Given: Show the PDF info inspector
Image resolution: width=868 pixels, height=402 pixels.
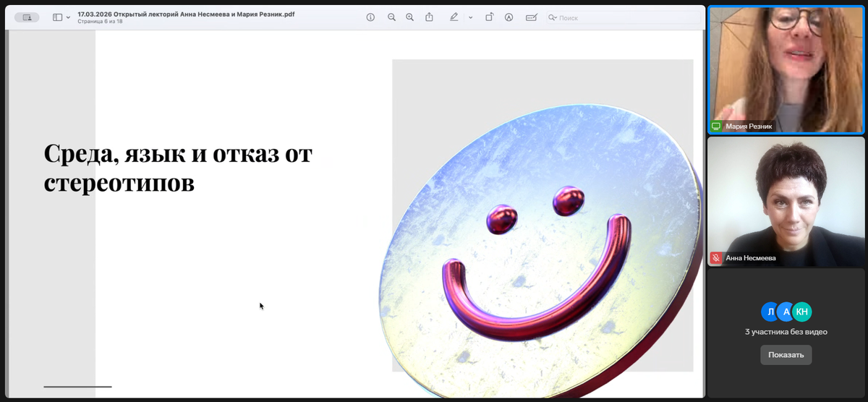Looking at the screenshot, I should pyautogui.click(x=370, y=17).
